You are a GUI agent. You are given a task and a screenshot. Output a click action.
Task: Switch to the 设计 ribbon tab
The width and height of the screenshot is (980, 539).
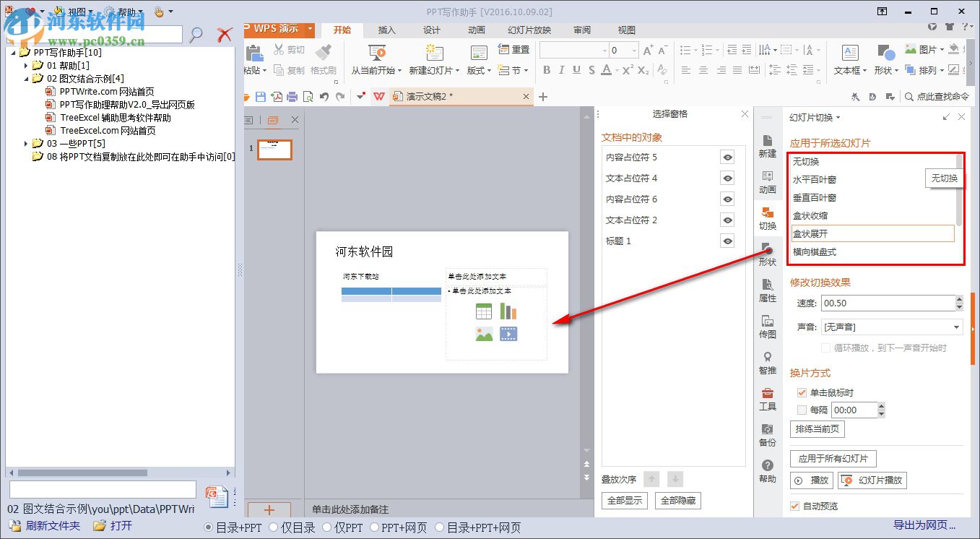coord(432,30)
